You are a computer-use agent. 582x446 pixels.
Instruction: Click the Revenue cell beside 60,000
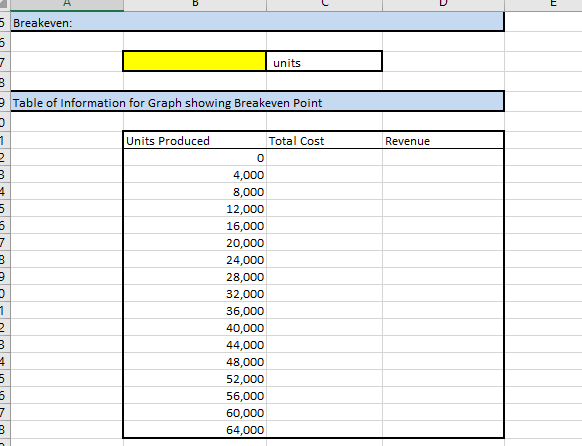pos(443,412)
